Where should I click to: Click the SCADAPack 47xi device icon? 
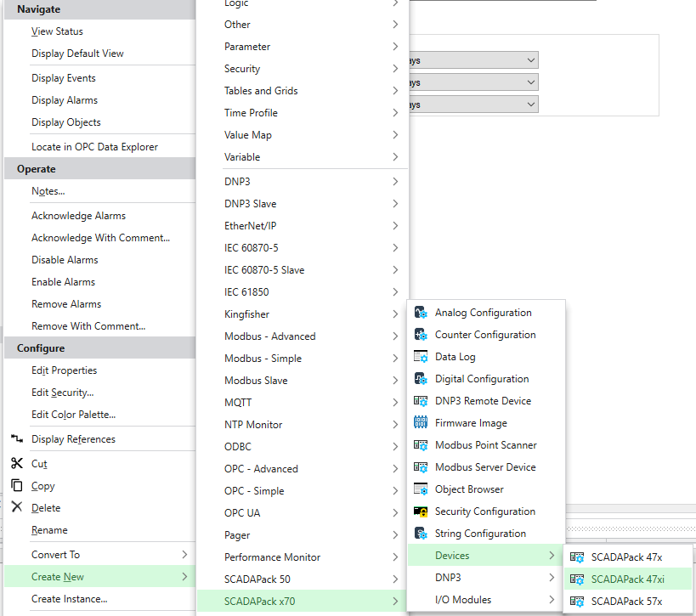[576, 579]
